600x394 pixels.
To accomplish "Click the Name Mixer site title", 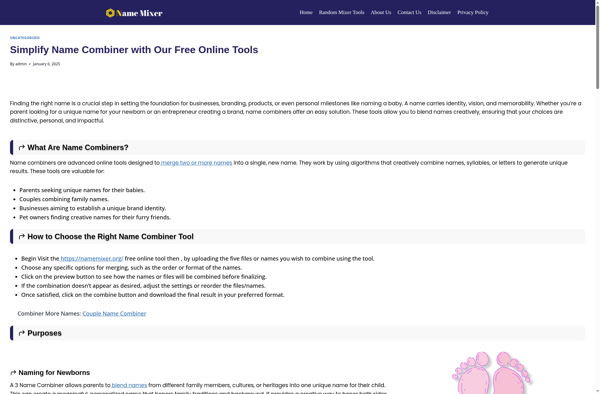I will click(139, 13).
